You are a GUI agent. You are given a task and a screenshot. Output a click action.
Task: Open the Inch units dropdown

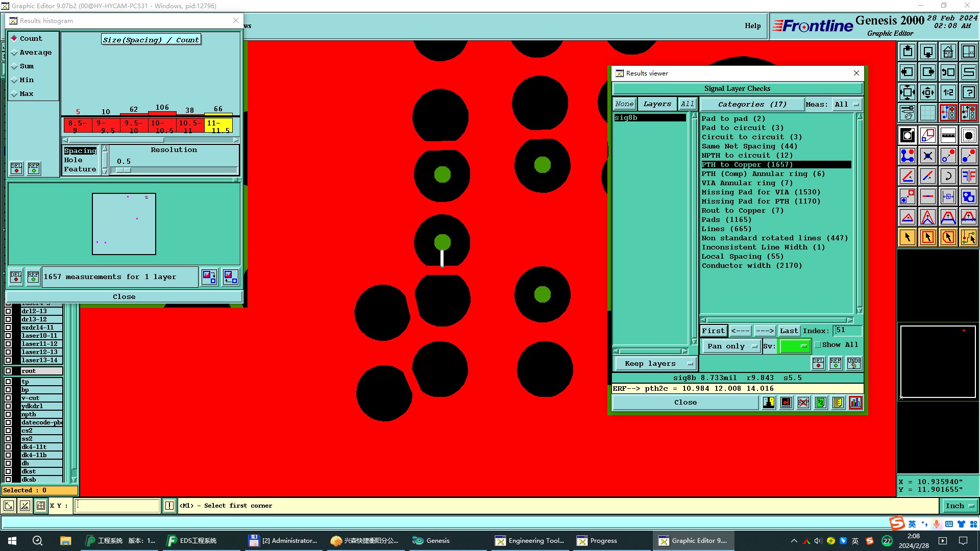click(x=959, y=506)
